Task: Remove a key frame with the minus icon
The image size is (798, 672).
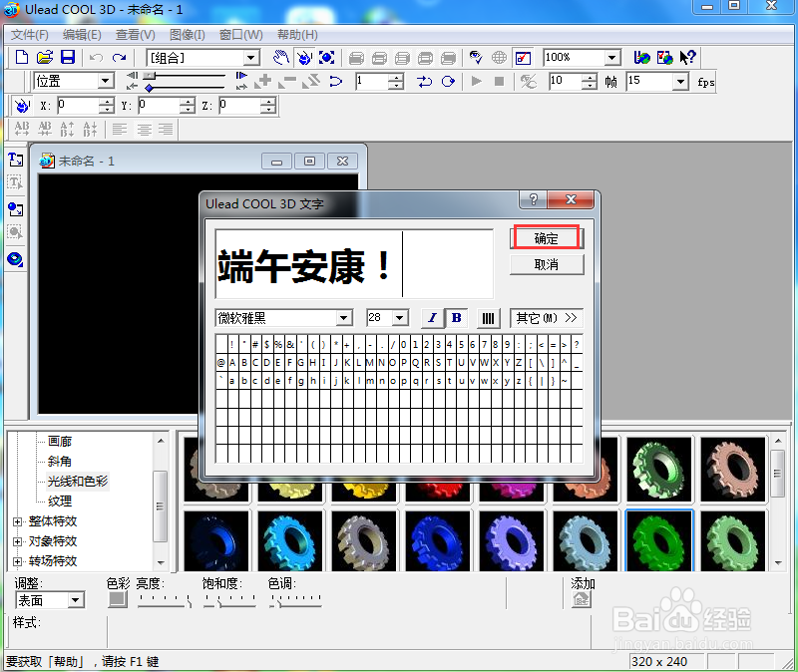Action: [288, 82]
